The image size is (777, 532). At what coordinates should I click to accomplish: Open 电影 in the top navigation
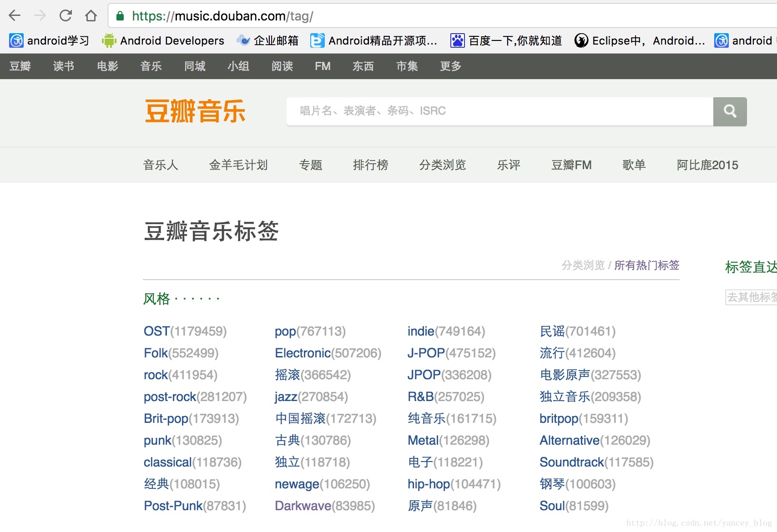[107, 66]
